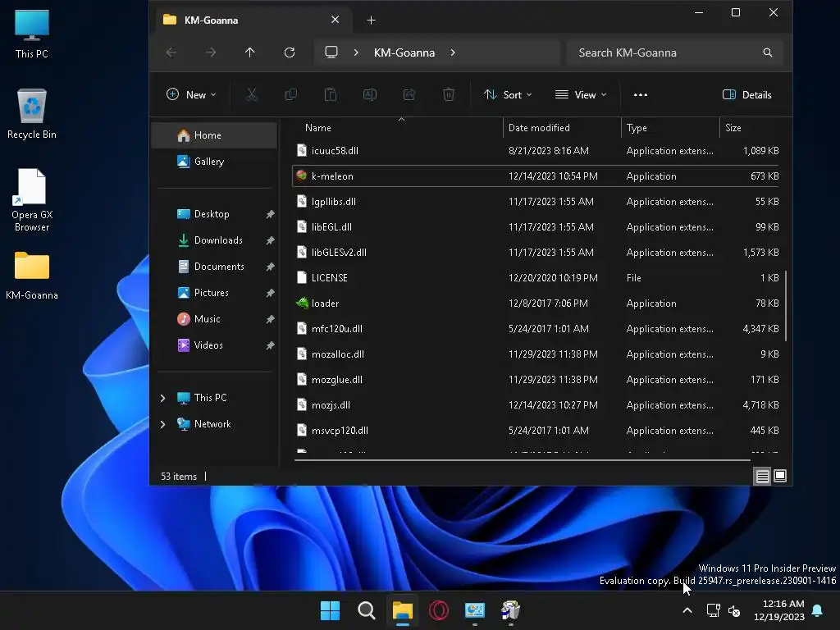
Task: Open Downloads in quick access
Action: point(214,240)
